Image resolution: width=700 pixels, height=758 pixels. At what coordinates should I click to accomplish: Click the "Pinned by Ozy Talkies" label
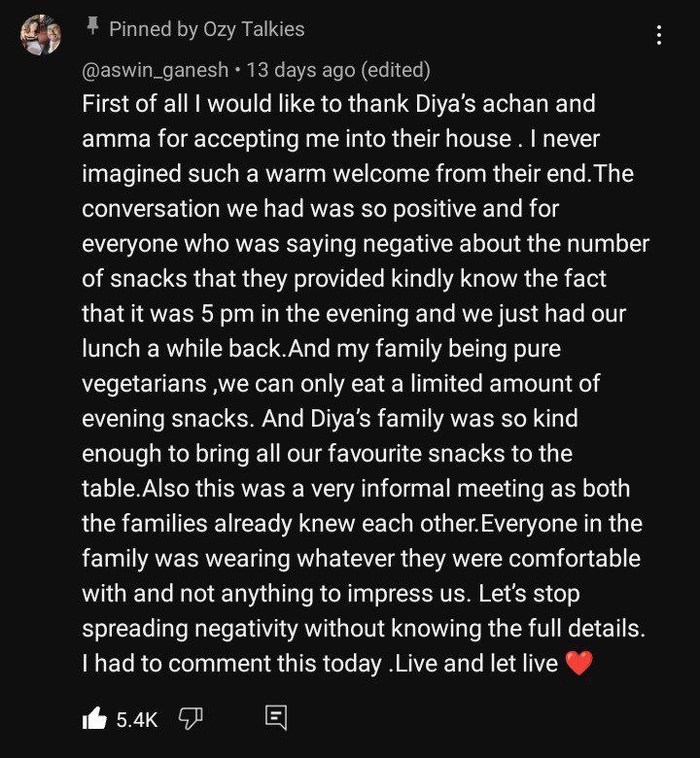click(x=206, y=29)
